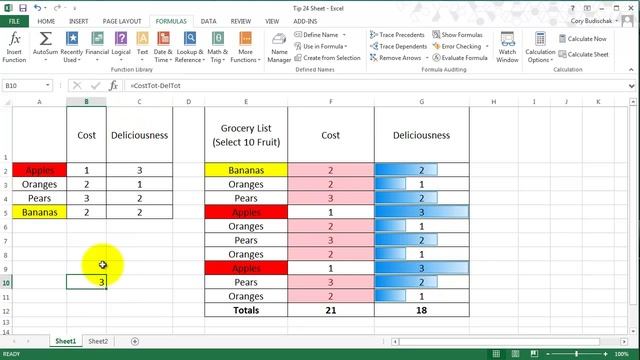Open Text functions library

[x=142, y=47]
